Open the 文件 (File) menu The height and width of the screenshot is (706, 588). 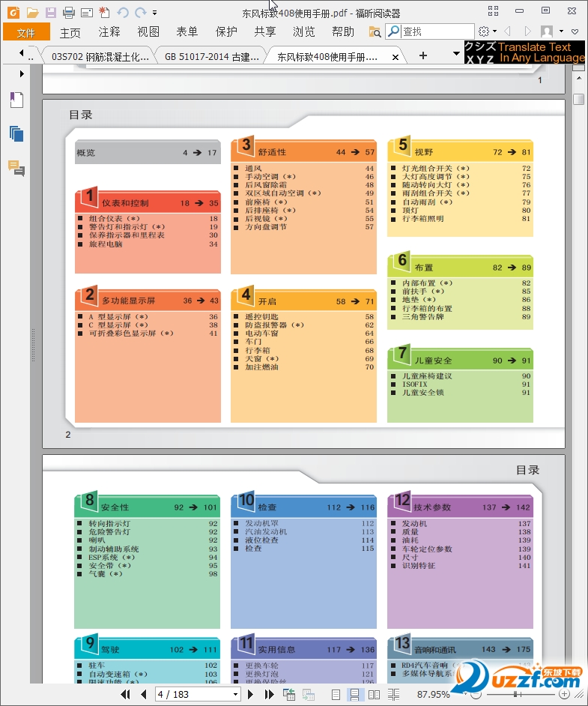[26, 32]
